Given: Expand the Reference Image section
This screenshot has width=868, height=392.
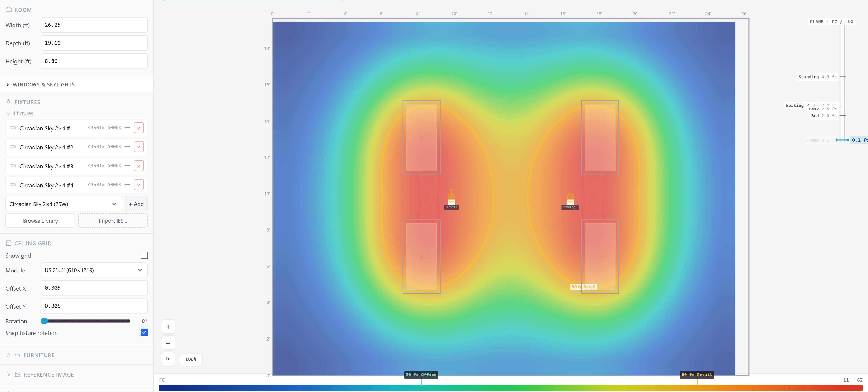Looking at the screenshot, I should coord(76,374).
